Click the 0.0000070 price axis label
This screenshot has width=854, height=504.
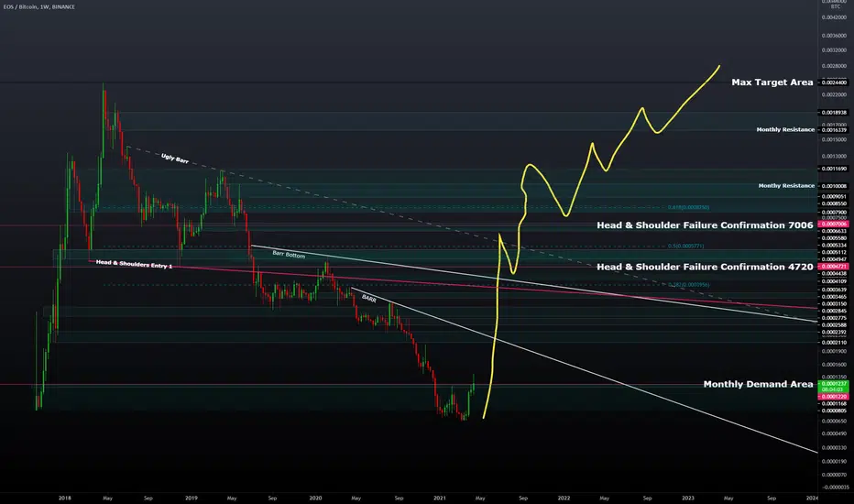click(834, 475)
